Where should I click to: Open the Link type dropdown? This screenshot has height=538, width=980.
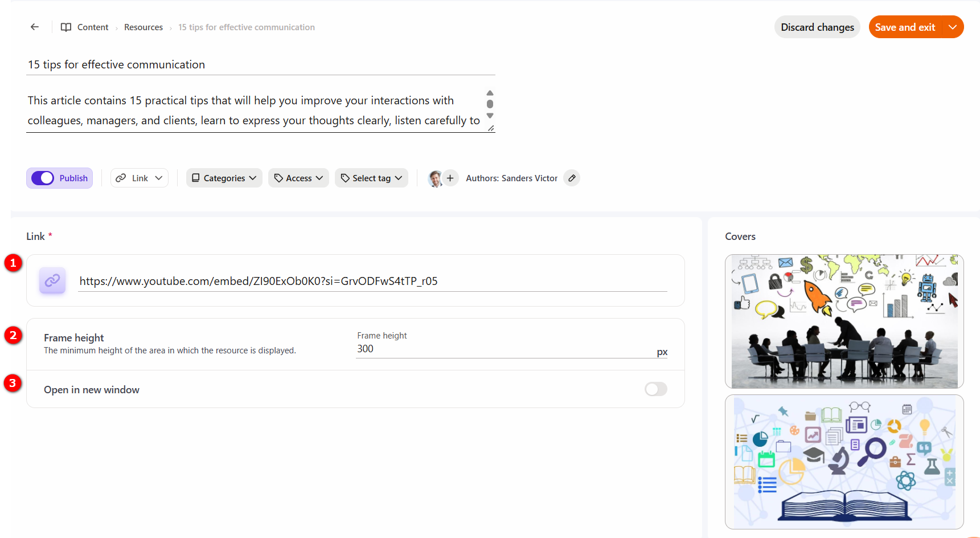140,178
